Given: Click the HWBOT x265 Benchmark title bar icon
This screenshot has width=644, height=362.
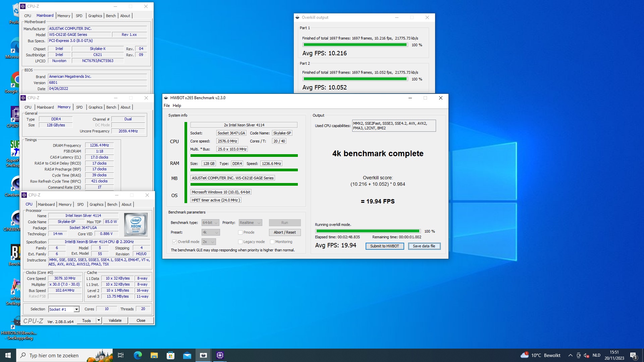Looking at the screenshot, I should pos(166,98).
